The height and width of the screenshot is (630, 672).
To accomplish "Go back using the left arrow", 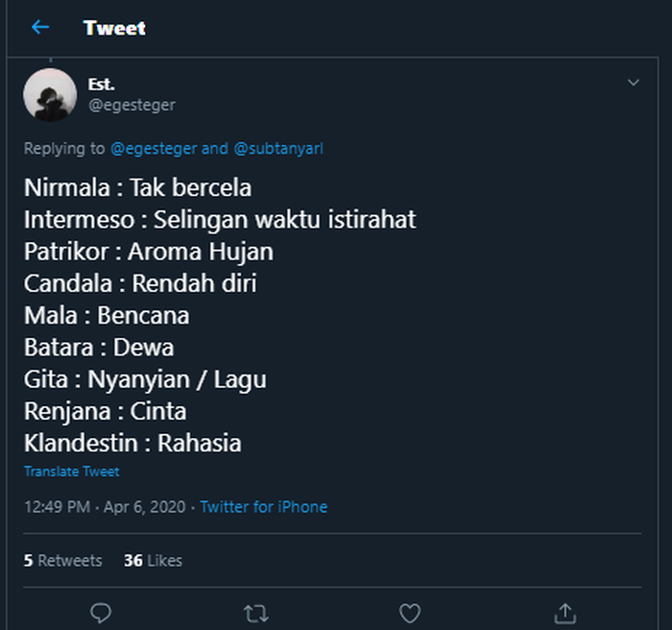I will point(40,28).
